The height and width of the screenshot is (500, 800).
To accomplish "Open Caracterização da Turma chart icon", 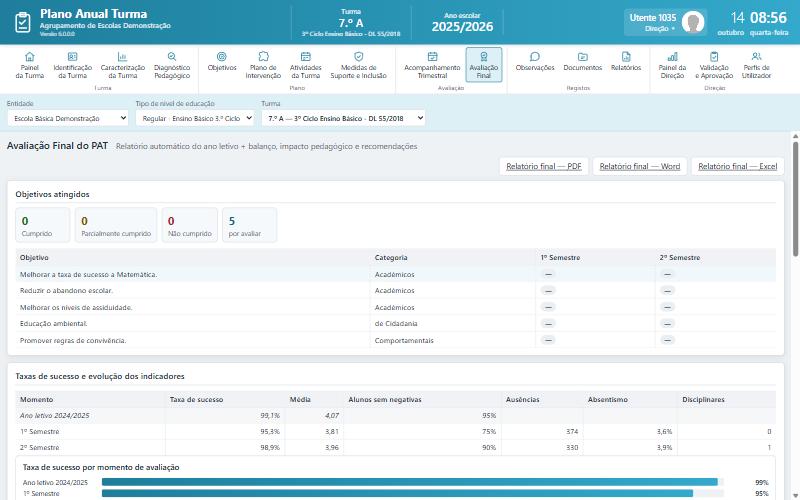I will [x=122, y=57].
